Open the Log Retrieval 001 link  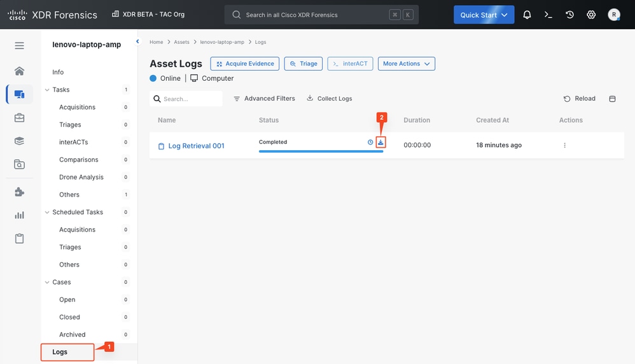(196, 146)
